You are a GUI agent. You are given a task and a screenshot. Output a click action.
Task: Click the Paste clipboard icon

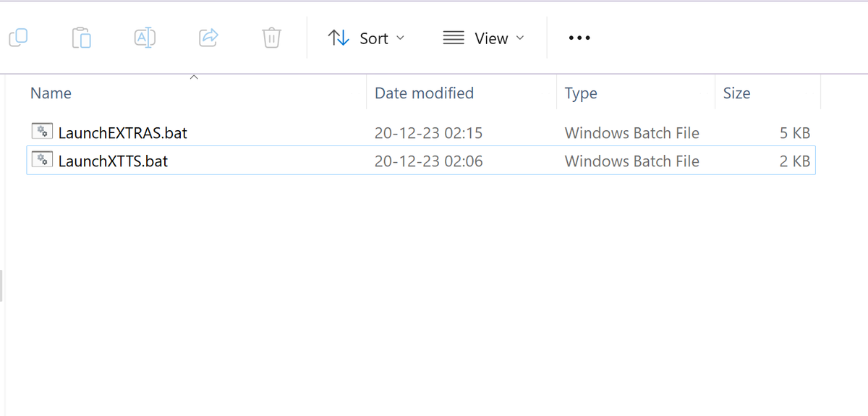(82, 38)
